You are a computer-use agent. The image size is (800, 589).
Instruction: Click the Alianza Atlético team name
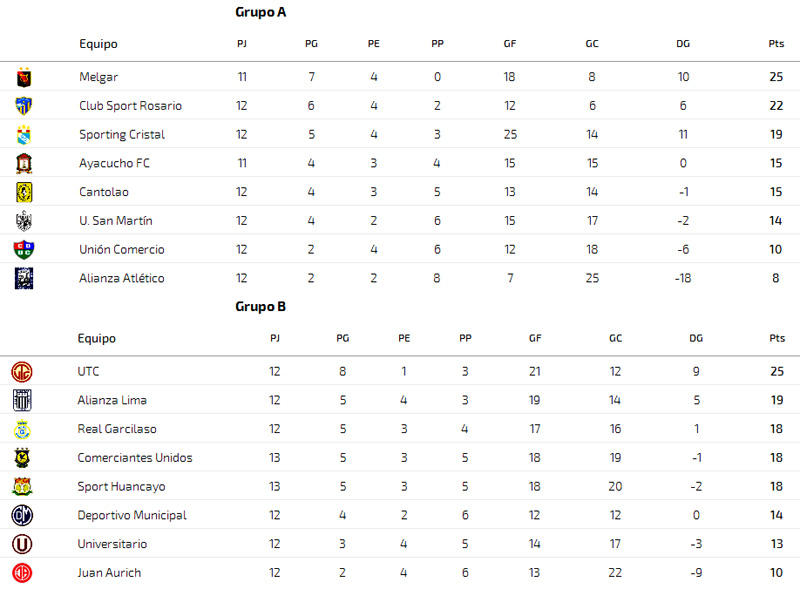121,278
